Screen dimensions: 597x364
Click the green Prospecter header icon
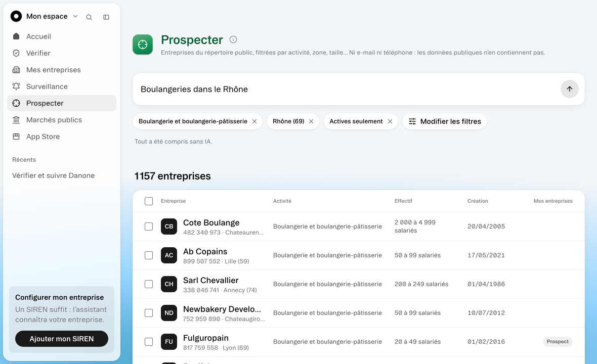143,44
